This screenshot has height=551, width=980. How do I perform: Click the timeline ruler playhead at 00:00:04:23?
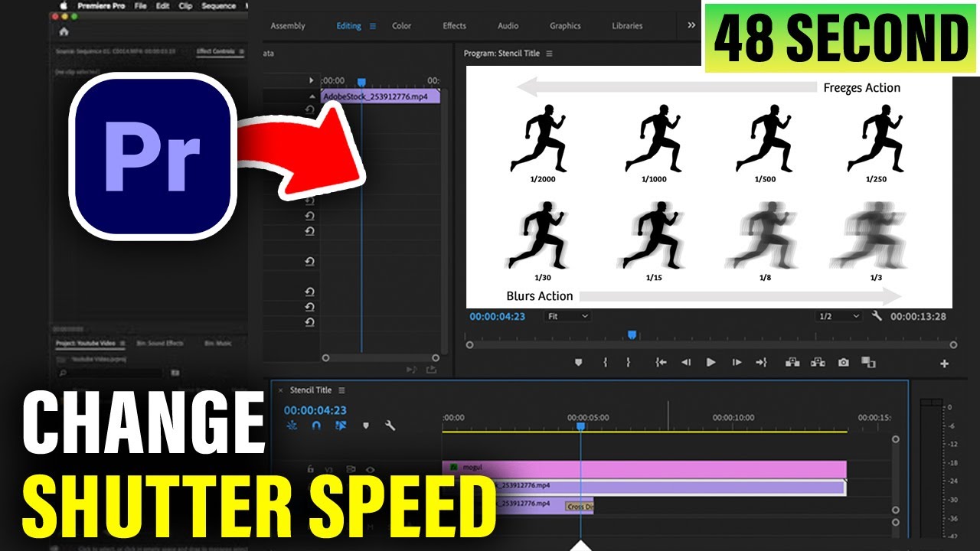point(580,425)
